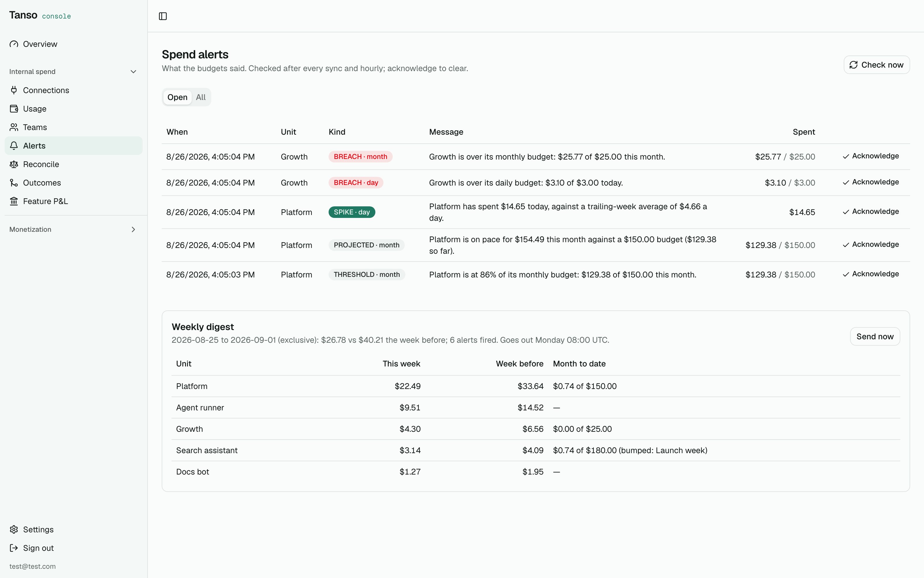Screen dimensions: 924x578
Task: Go to Feature P&L
Action: (74, 201)
